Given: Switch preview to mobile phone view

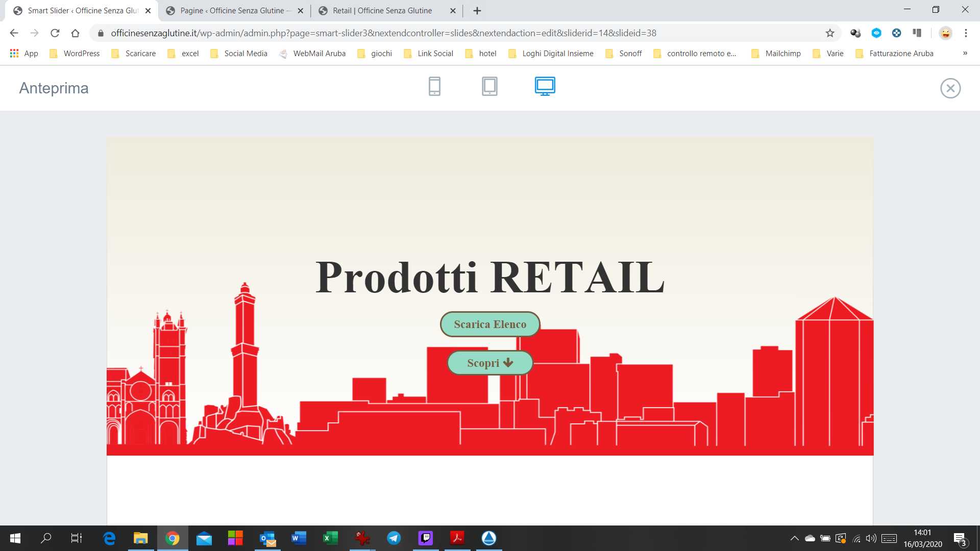Looking at the screenshot, I should pyautogui.click(x=434, y=86).
